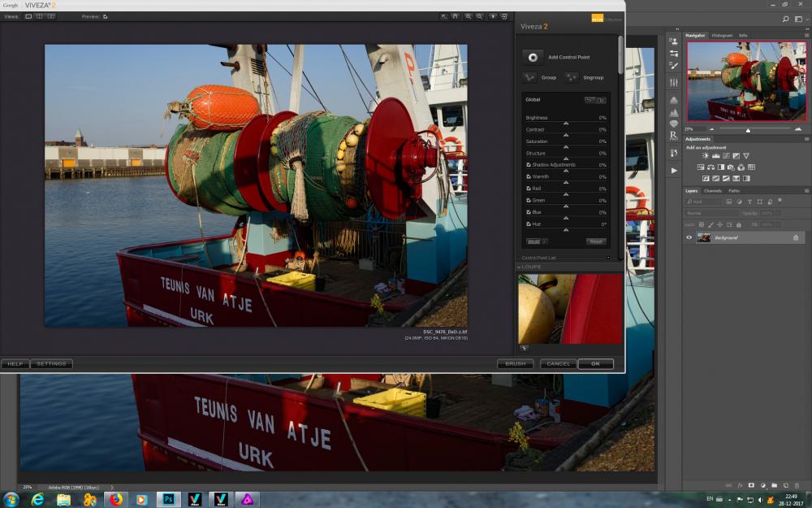Toggle the Green channel checkbox

(x=529, y=201)
